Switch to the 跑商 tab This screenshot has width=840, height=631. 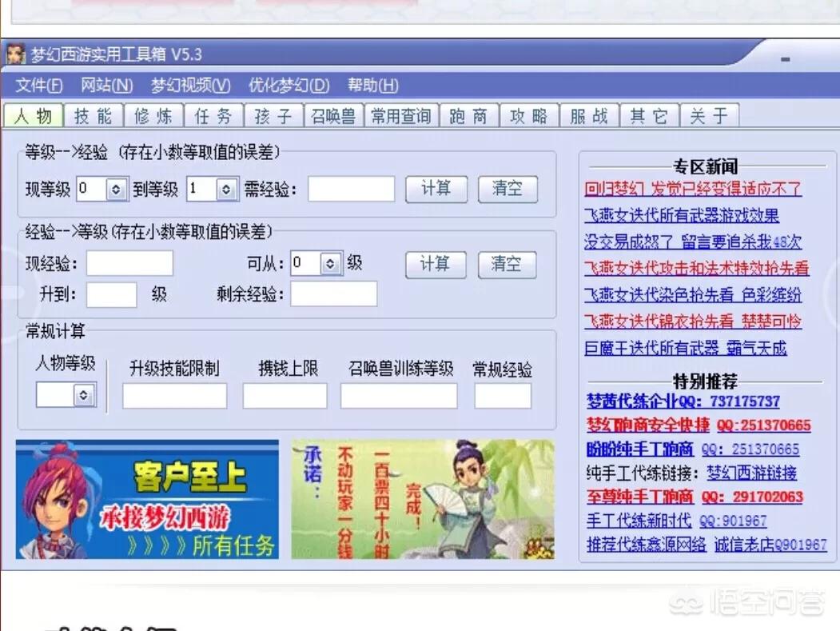point(468,115)
